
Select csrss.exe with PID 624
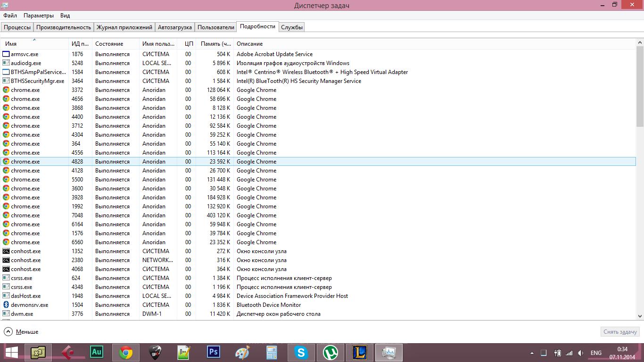click(318, 278)
